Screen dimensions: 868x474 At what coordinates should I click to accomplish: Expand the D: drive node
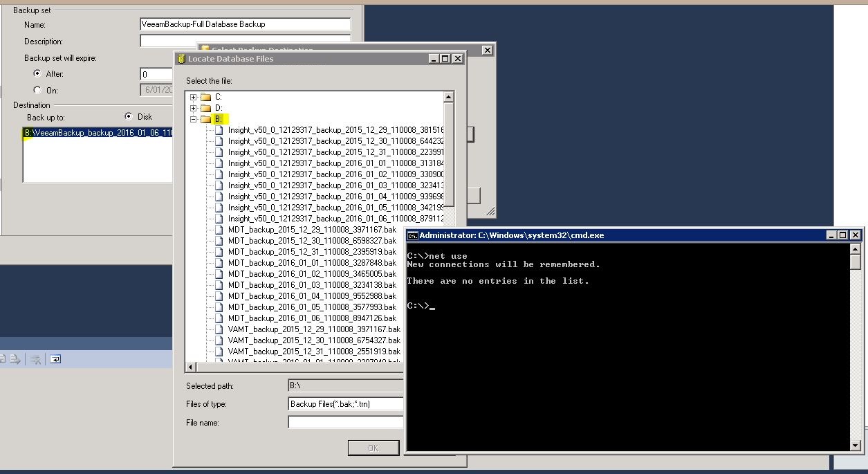click(x=194, y=108)
